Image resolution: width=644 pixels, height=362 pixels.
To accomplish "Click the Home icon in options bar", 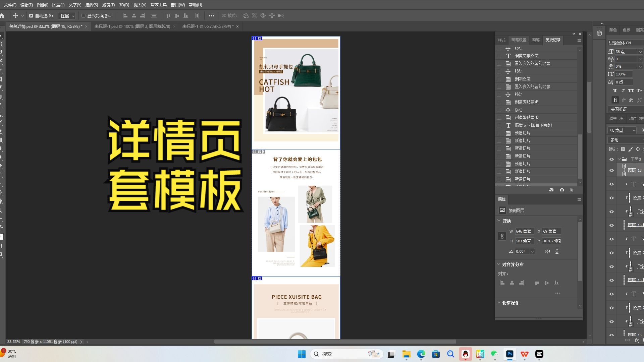I will (x=2, y=16).
